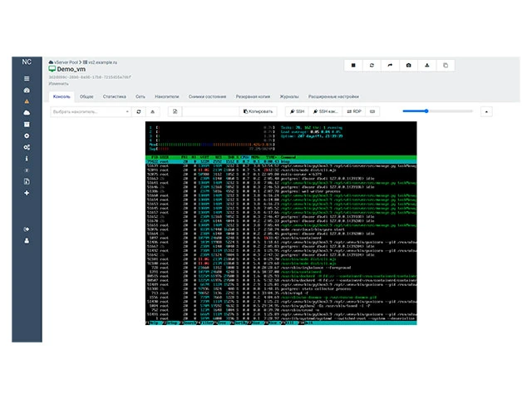Viewport: 532px width, 399px height.
Task: Switch to the Статистика tab
Action: tap(114, 96)
